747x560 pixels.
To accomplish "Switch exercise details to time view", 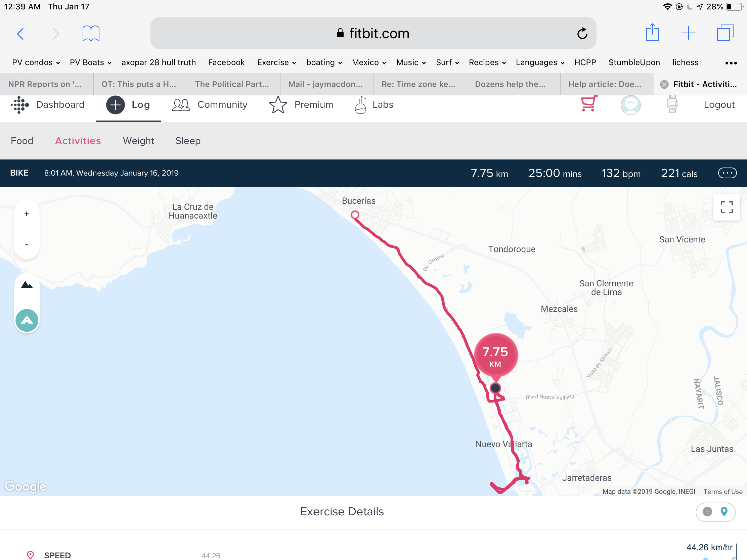I will [707, 512].
